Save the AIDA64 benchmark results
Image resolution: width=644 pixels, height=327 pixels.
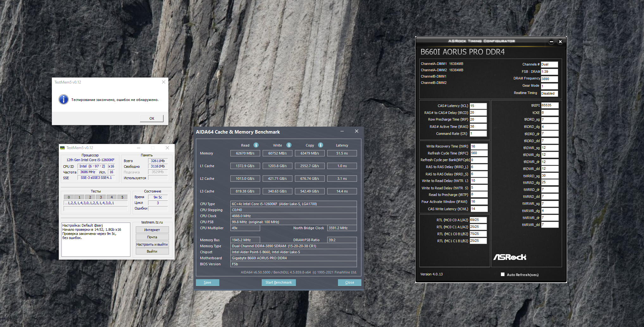pyautogui.click(x=207, y=282)
